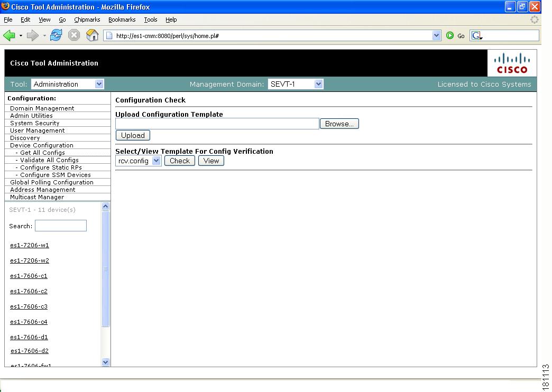Open Address Management

click(43, 190)
